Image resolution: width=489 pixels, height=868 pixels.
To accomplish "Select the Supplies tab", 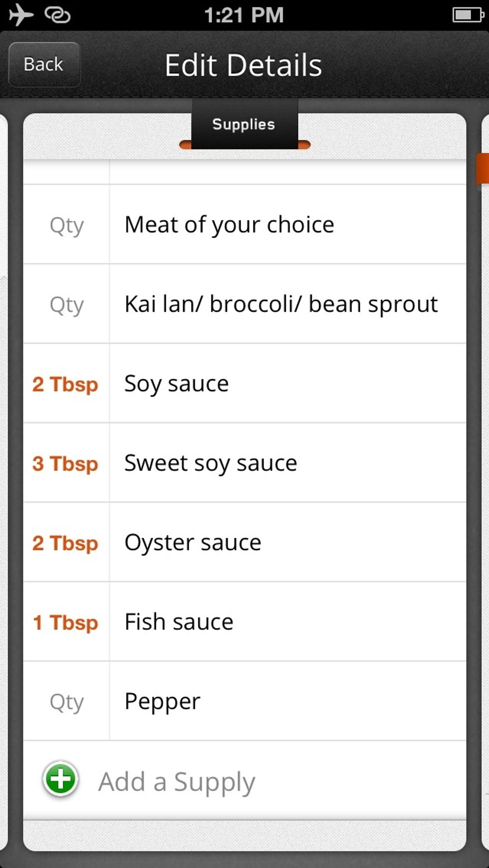I will tap(244, 125).
